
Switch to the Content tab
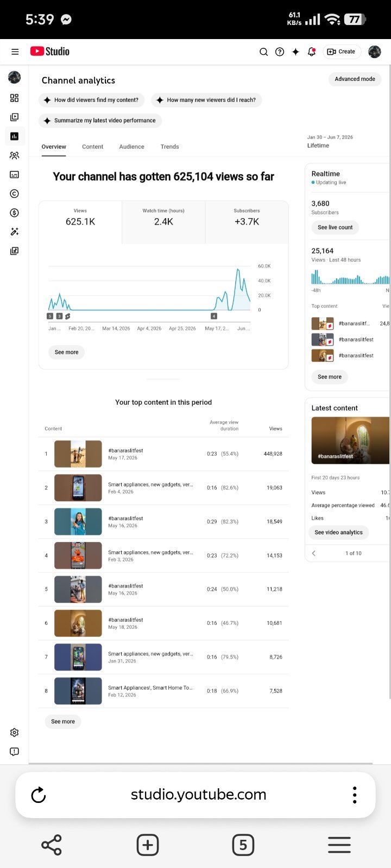pos(92,146)
